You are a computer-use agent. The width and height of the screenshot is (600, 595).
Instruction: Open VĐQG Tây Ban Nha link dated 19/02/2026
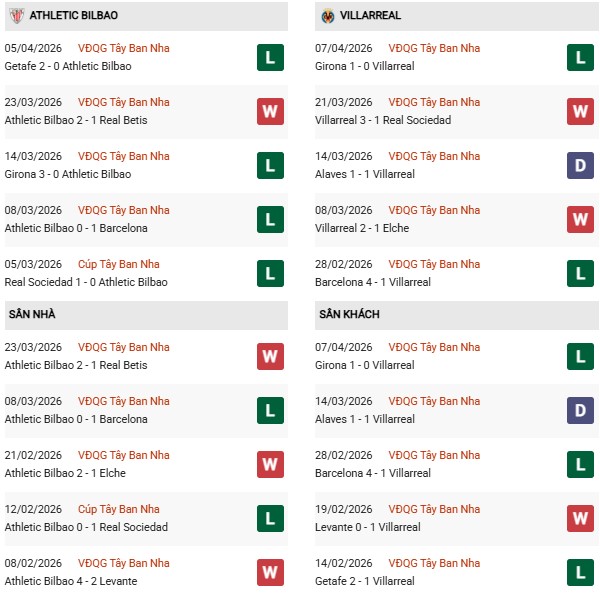pos(433,509)
